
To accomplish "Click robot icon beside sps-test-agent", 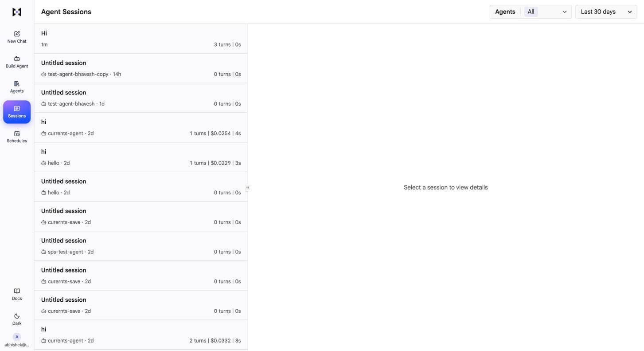I will (43, 252).
